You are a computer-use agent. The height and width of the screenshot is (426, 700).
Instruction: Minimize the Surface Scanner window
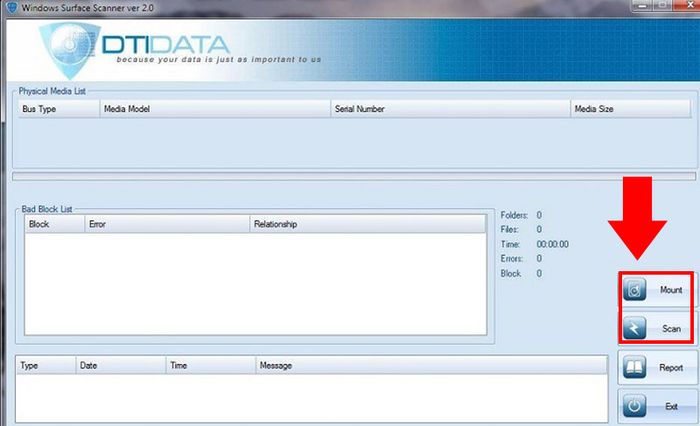[643, 6]
